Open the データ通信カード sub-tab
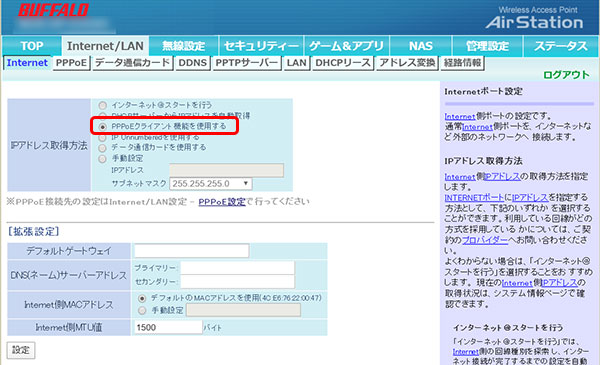 [x=132, y=63]
